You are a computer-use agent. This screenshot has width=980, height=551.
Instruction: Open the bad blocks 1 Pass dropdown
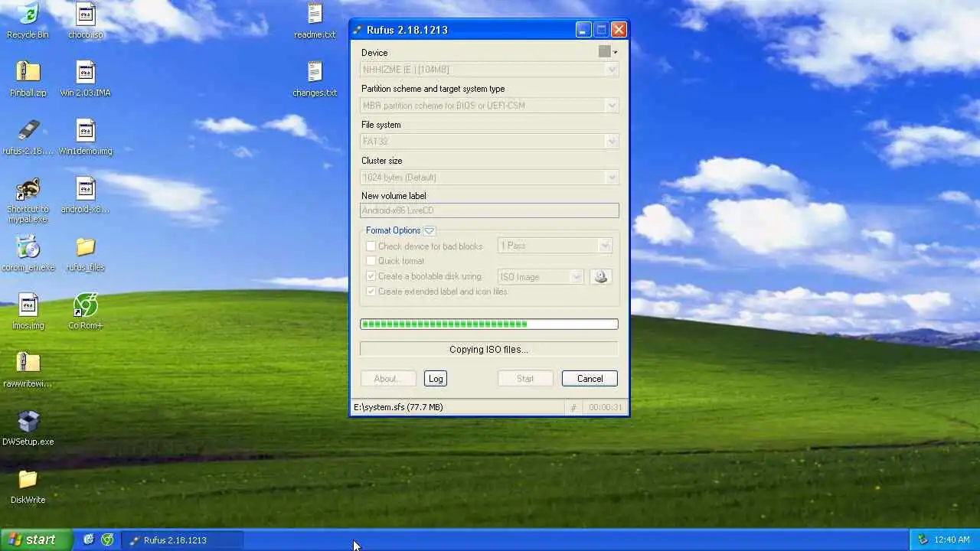[554, 246]
